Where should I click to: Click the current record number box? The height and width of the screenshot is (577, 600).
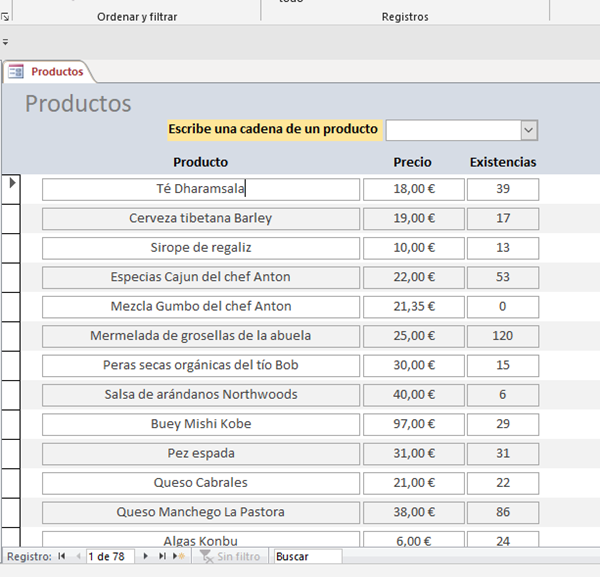click(110, 556)
